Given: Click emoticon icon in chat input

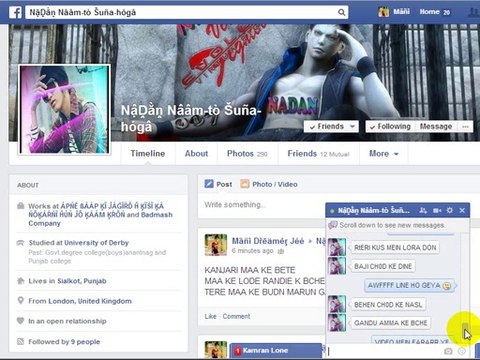Looking at the screenshot, I should coord(462,351).
